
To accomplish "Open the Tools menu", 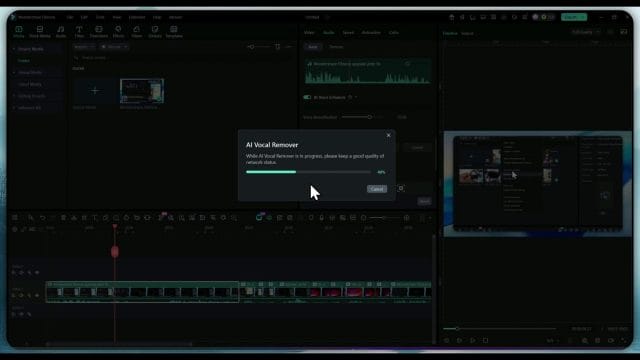I will [x=100, y=17].
